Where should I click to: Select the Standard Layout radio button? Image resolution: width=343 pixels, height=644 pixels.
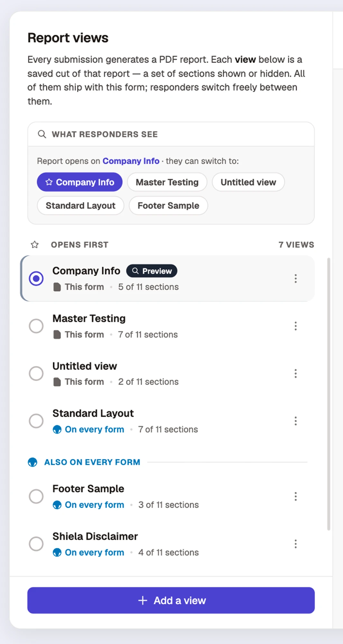pos(36,421)
